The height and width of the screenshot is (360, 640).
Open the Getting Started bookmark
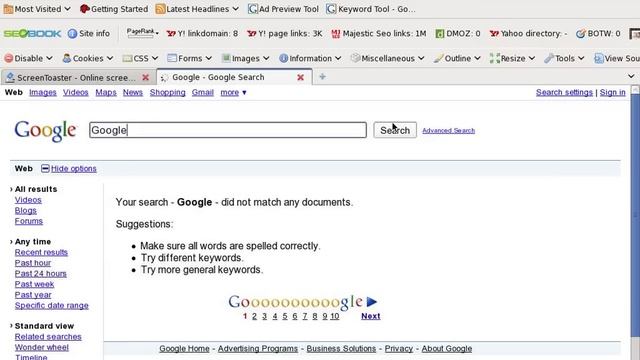pos(114,9)
